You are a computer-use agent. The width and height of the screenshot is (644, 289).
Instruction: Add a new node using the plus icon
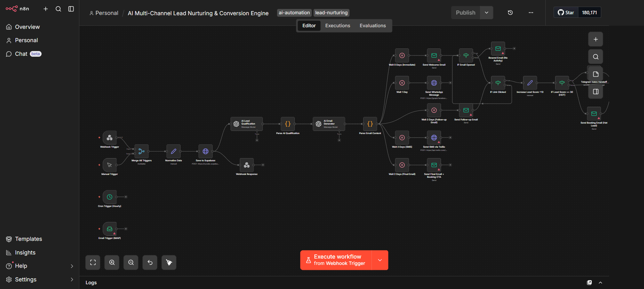click(x=595, y=39)
